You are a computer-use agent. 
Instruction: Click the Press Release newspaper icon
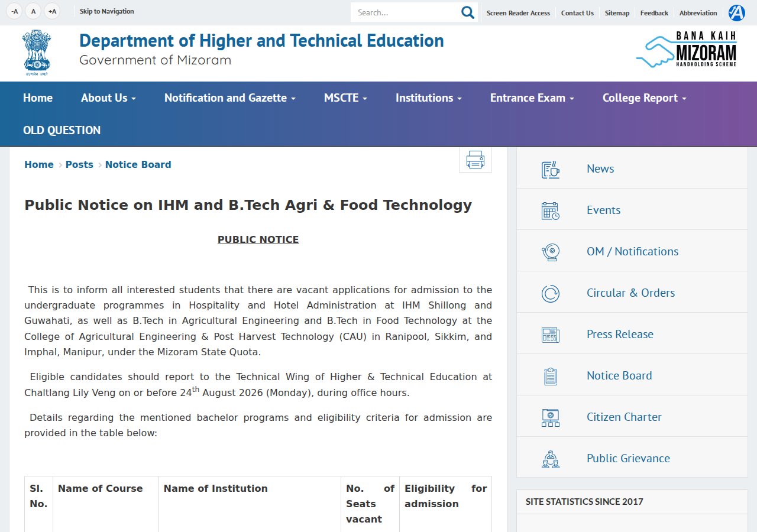(x=551, y=335)
